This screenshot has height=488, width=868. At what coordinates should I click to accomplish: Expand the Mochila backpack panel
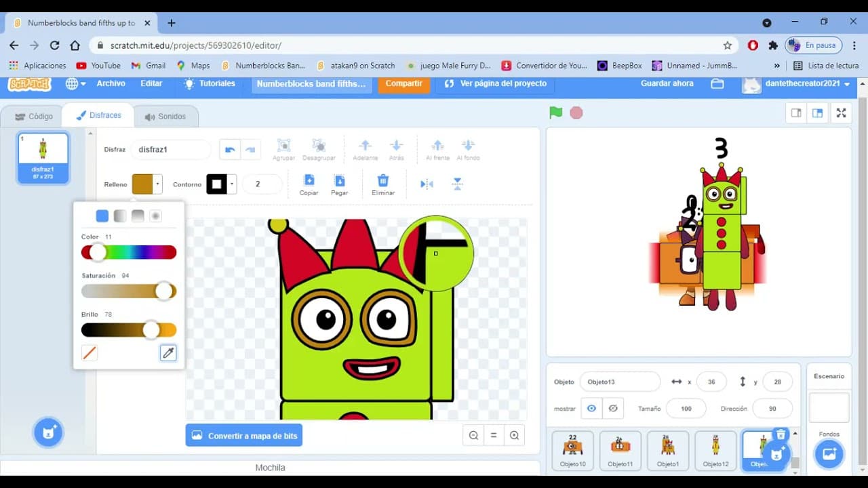[270, 468]
